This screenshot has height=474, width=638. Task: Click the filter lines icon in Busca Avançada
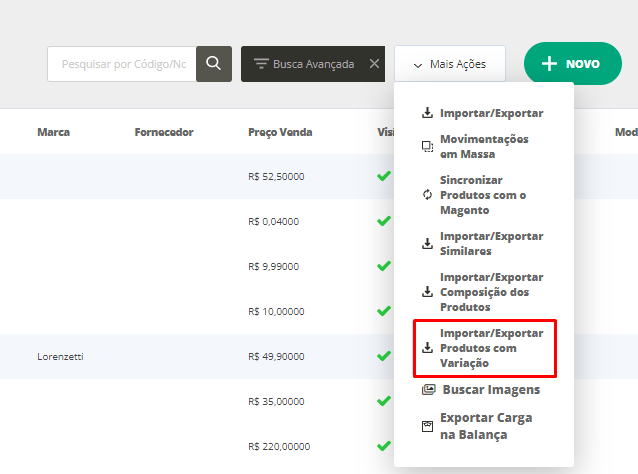coord(261,64)
